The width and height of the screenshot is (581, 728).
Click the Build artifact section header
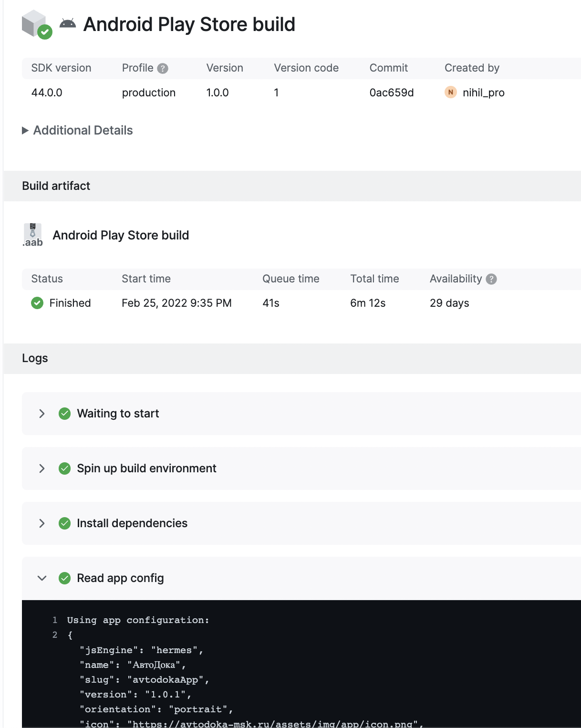coord(56,186)
